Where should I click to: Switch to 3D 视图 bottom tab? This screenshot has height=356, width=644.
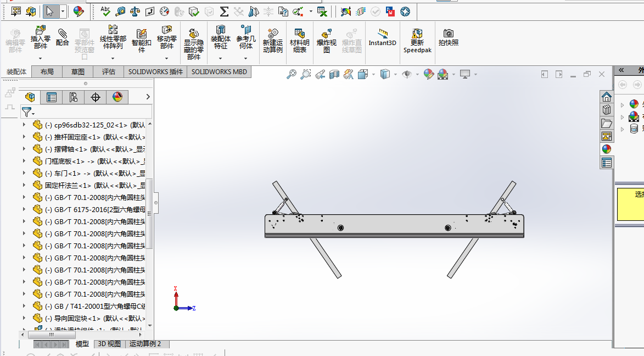(109, 344)
